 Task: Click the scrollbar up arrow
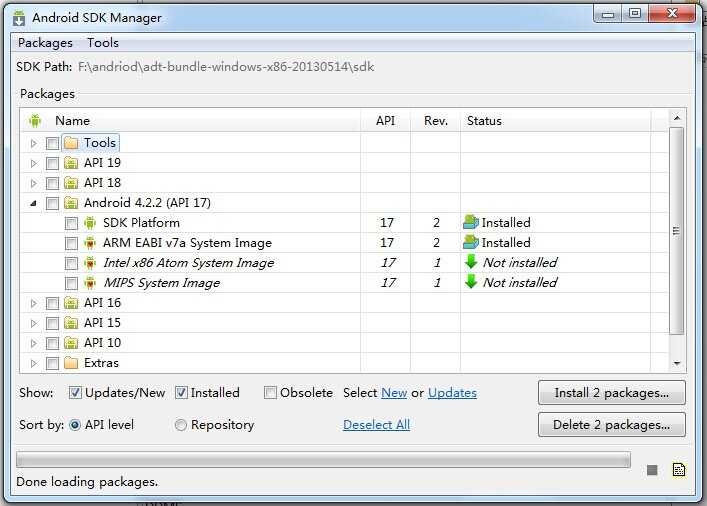click(x=676, y=118)
